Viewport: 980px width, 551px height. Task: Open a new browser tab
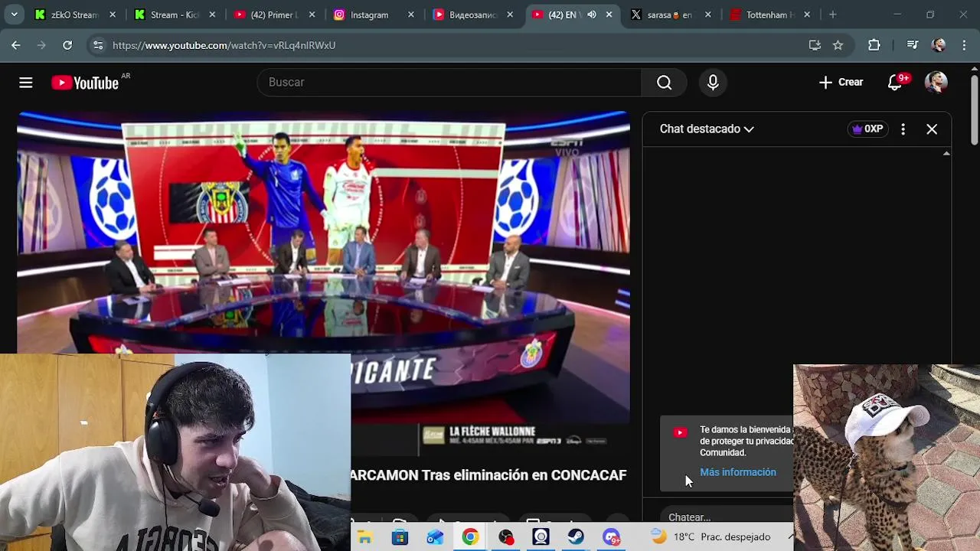(x=833, y=15)
